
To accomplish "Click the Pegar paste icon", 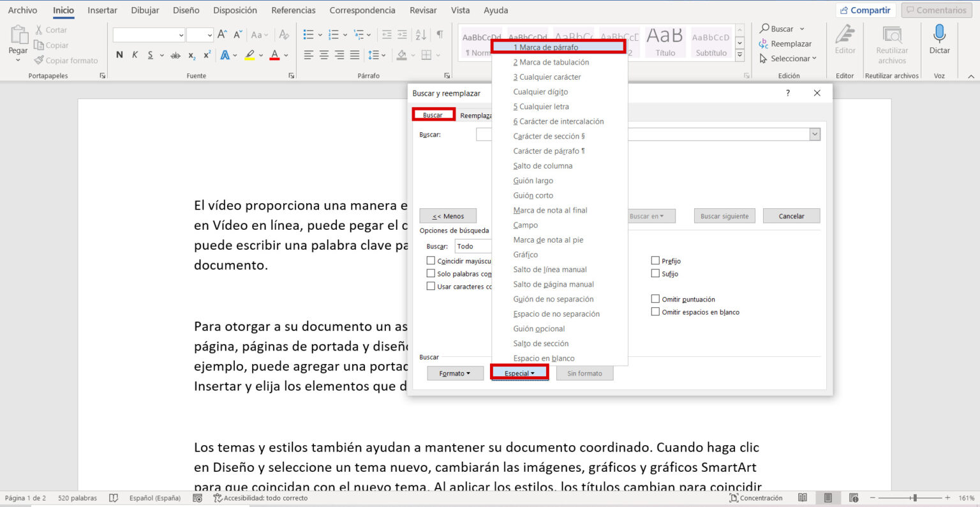I will [x=19, y=36].
